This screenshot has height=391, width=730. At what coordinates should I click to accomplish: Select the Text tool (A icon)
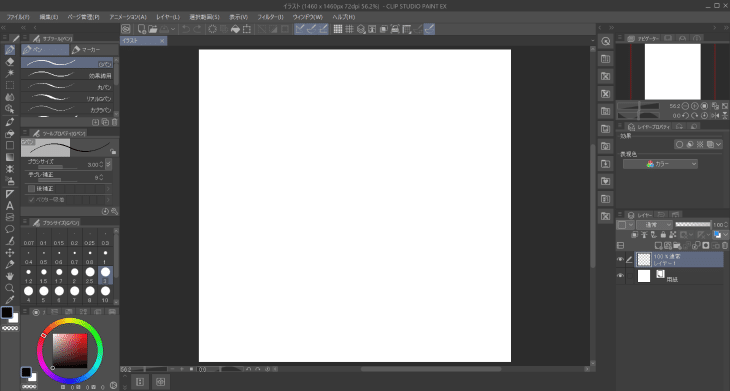tap(10, 206)
